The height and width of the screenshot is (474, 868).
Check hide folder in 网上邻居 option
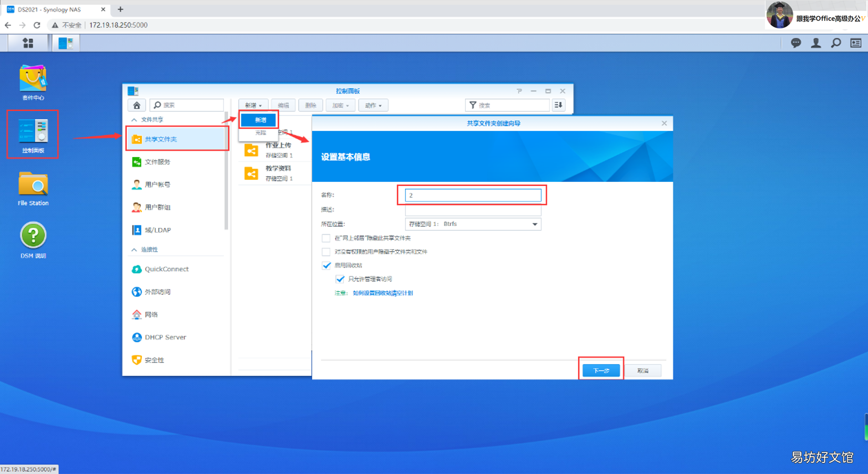point(326,238)
